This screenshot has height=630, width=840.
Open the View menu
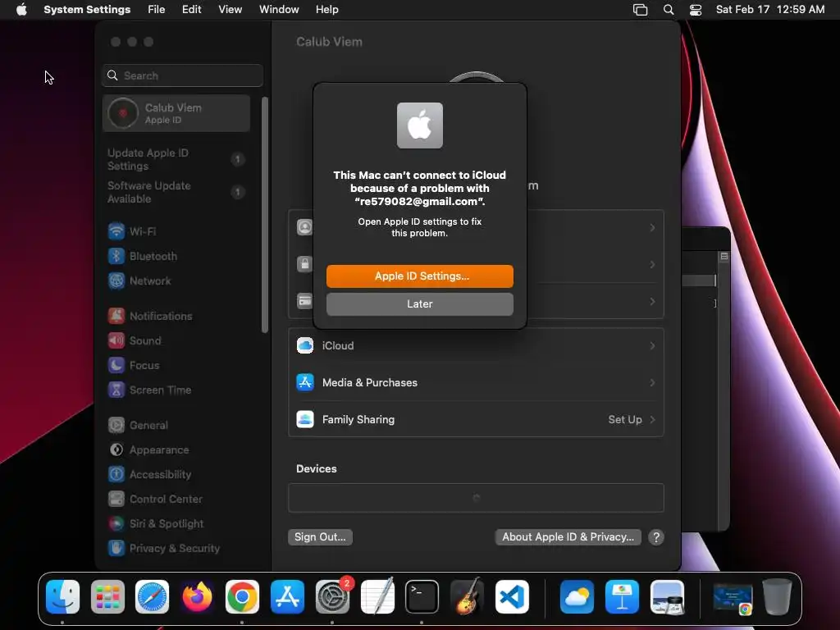230,9
